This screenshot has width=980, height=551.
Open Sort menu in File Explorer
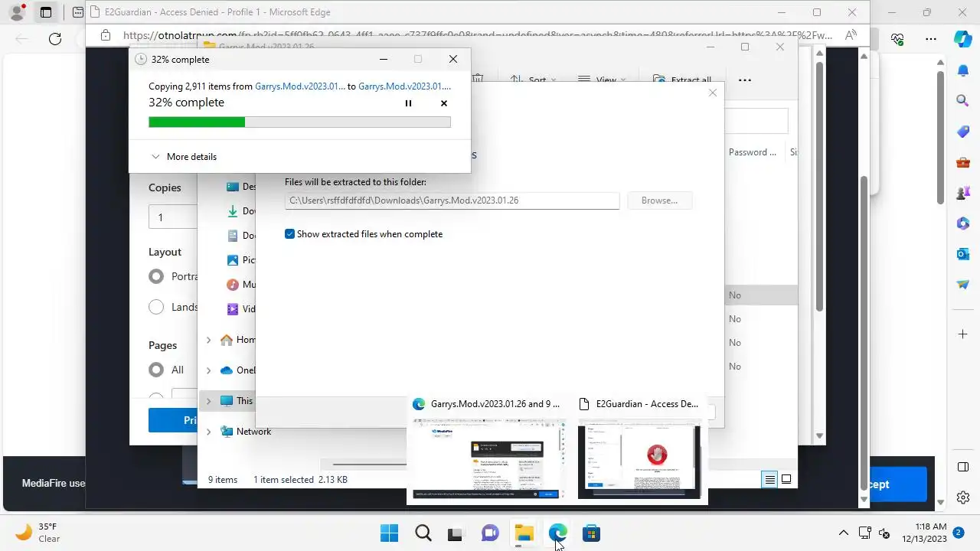[x=534, y=80]
